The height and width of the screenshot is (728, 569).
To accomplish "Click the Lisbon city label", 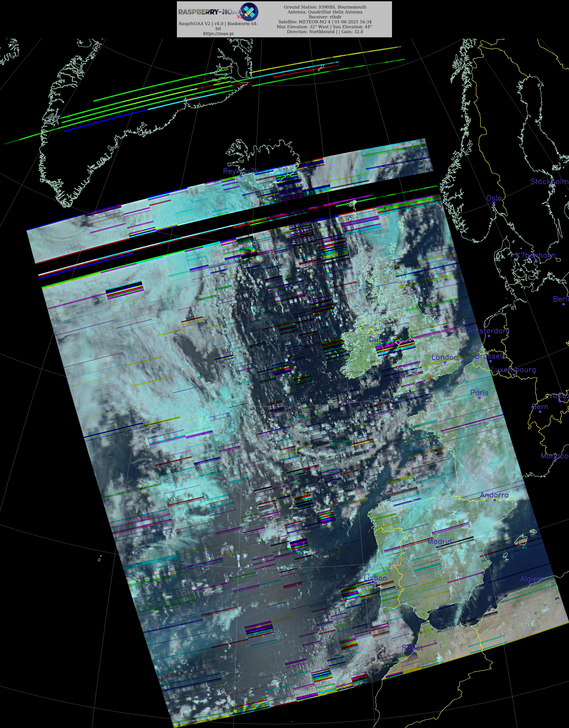I will (375, 578).
